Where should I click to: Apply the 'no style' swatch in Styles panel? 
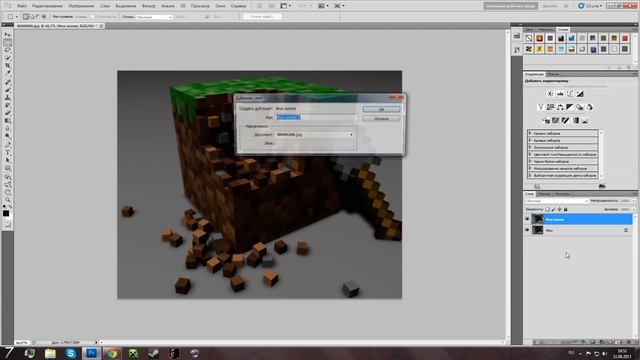tap(529, 38)
